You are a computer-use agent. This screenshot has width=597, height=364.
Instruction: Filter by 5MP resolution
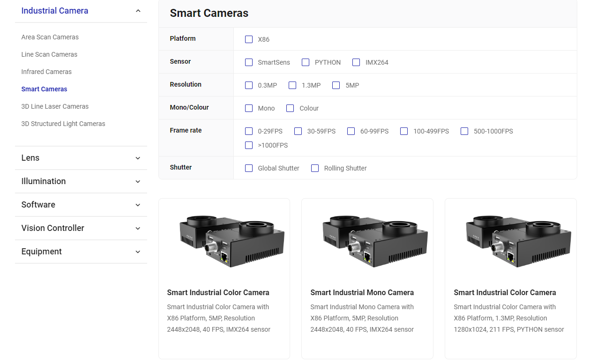coord(336,85)
